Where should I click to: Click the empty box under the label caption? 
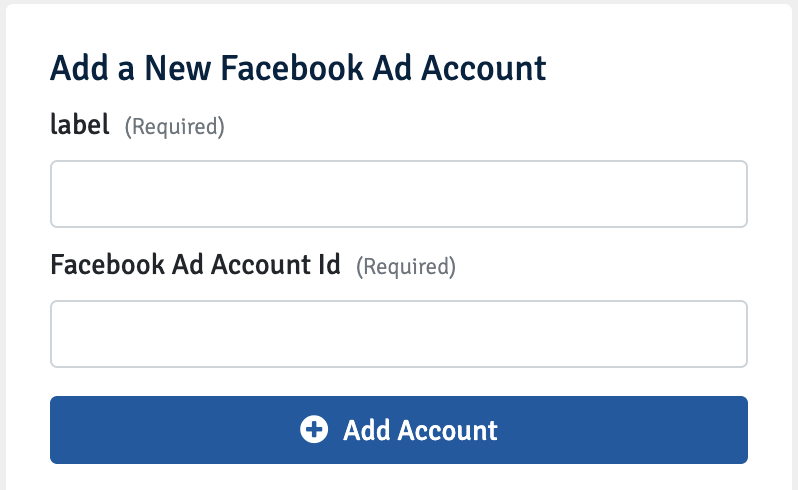[x=398, y=194]
